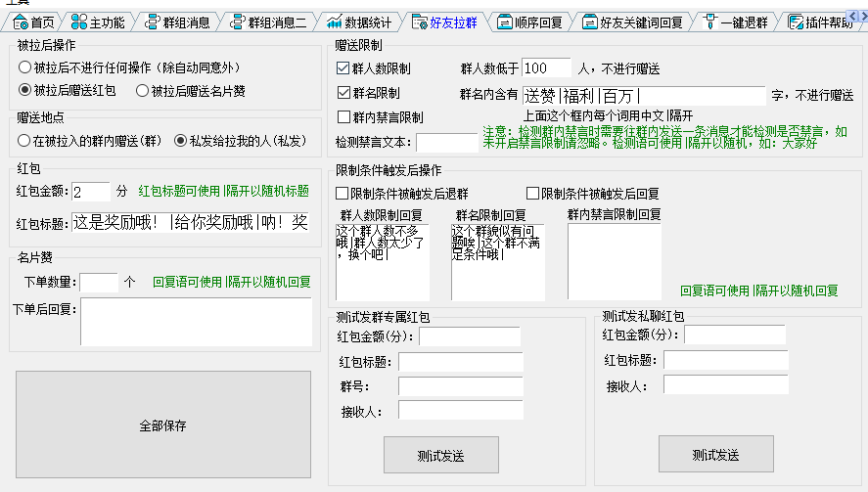The image size is (868, 492).
Task: Click the 插件帮助 tab icon
Action: coord(796,22)
